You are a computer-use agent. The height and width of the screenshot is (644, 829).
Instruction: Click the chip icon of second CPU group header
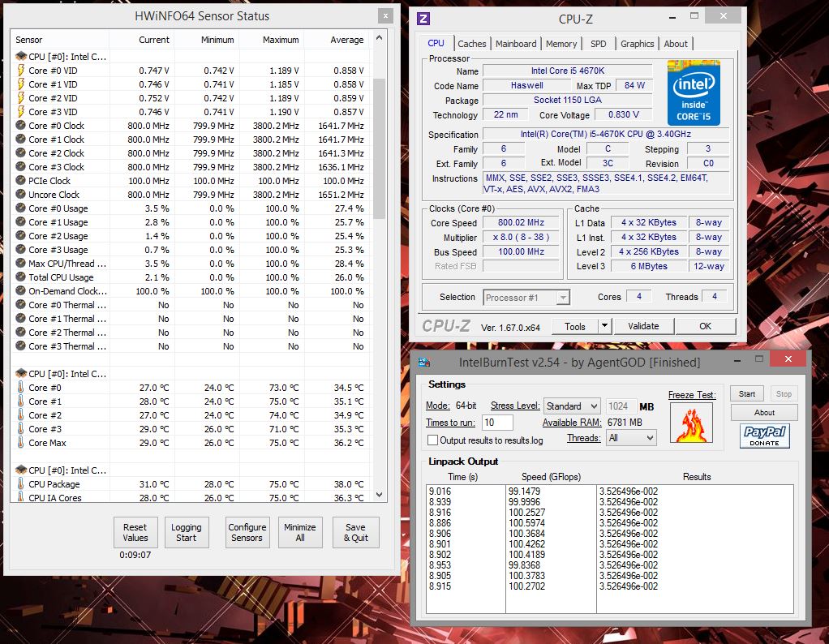21,373
